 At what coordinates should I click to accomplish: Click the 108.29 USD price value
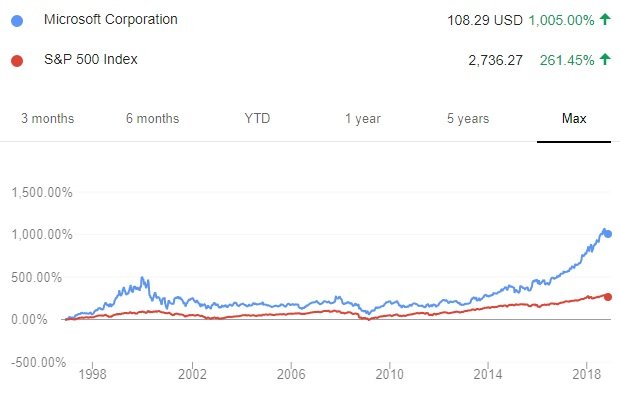(x=485, y=20)
